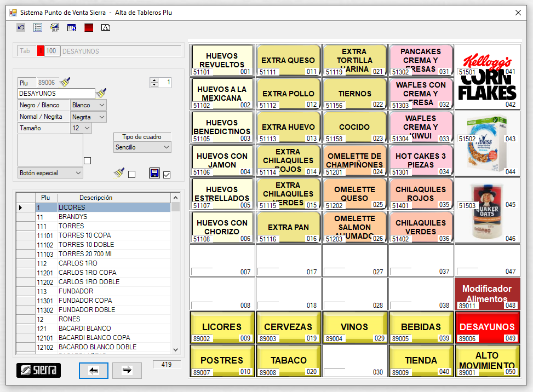533x392 pixels.
Task: Click the Modificador Alimentos button
Action: point(487,293)
